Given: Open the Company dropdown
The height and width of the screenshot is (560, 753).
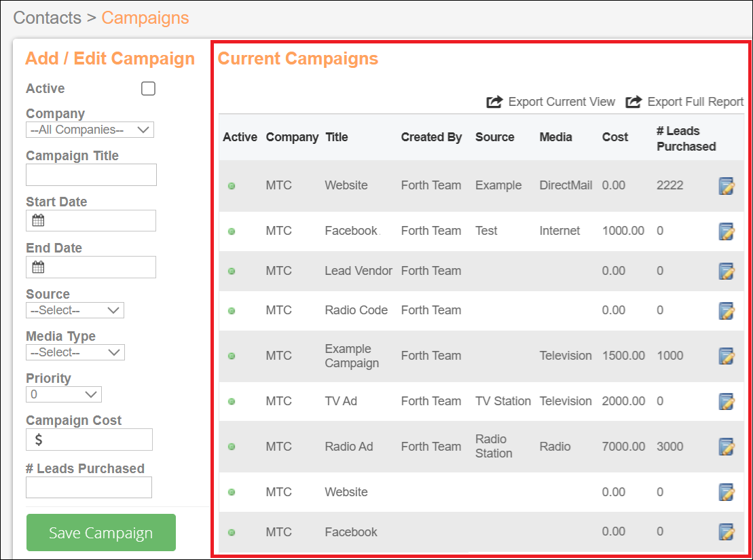Looking at the screenshot, I should point(90,130).
